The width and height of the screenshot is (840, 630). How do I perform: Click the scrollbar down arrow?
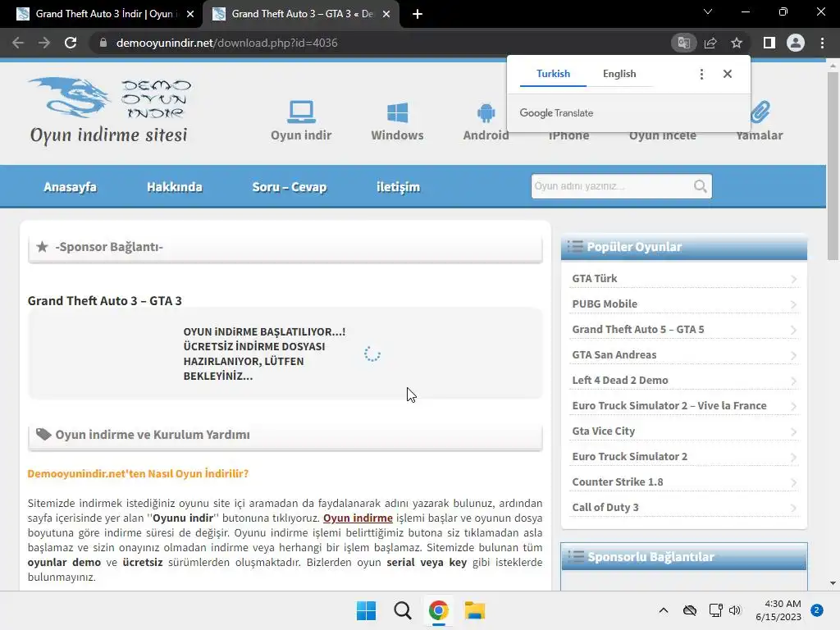pyautogui.click(x=833, y=583)
